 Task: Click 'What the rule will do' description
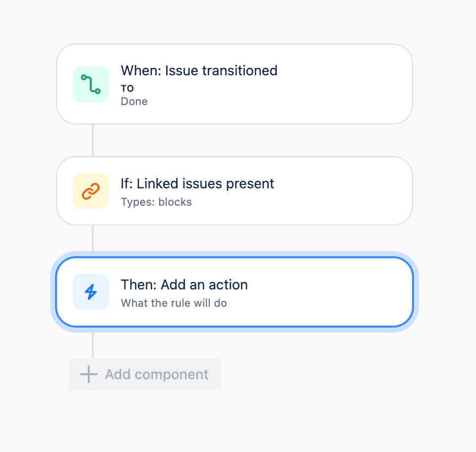click(174, 303)
